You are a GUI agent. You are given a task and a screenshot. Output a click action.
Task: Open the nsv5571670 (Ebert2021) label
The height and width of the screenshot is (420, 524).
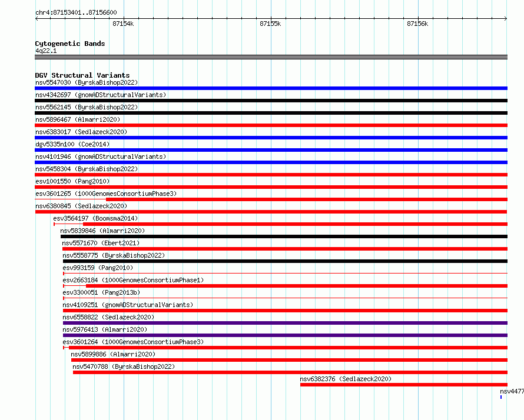101,243
